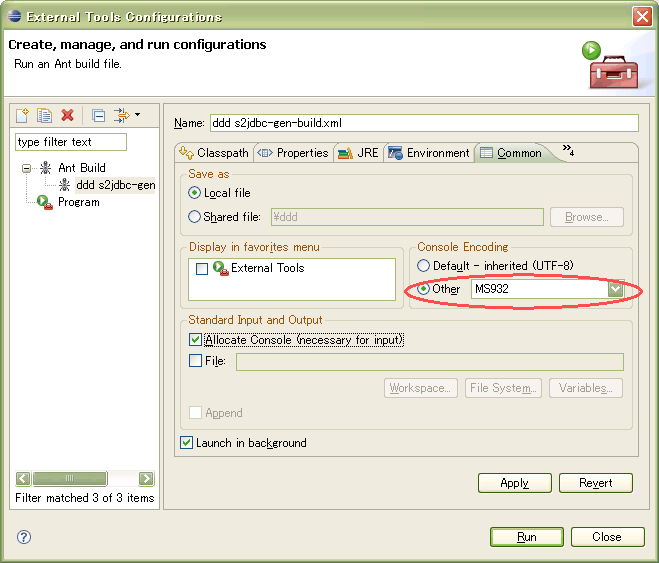Image resolution: width=659 pixels, height=563 pixels.
Task: Choose Default - inherited (UTF-8) encoding
Action: tap(424, 266)
